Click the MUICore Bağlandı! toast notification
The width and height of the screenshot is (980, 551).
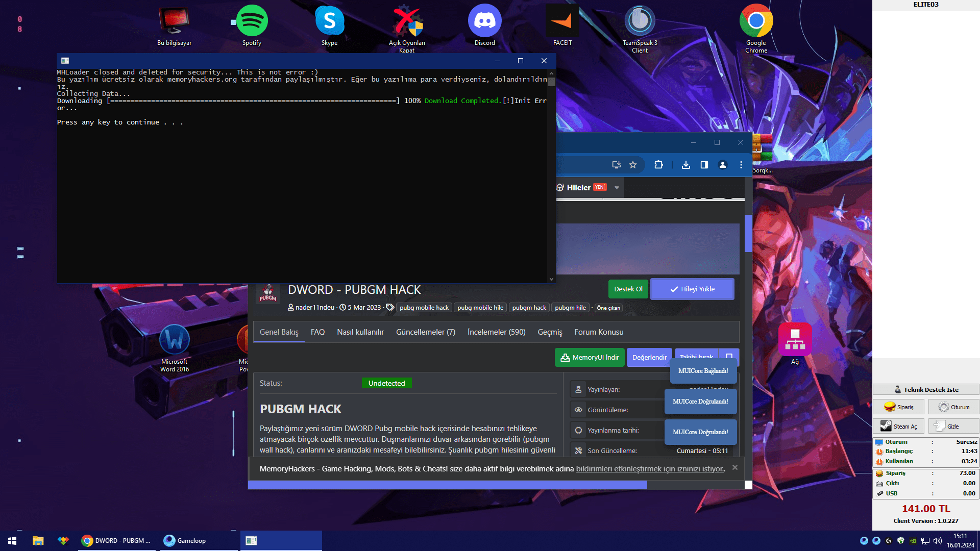coord(703,371)
